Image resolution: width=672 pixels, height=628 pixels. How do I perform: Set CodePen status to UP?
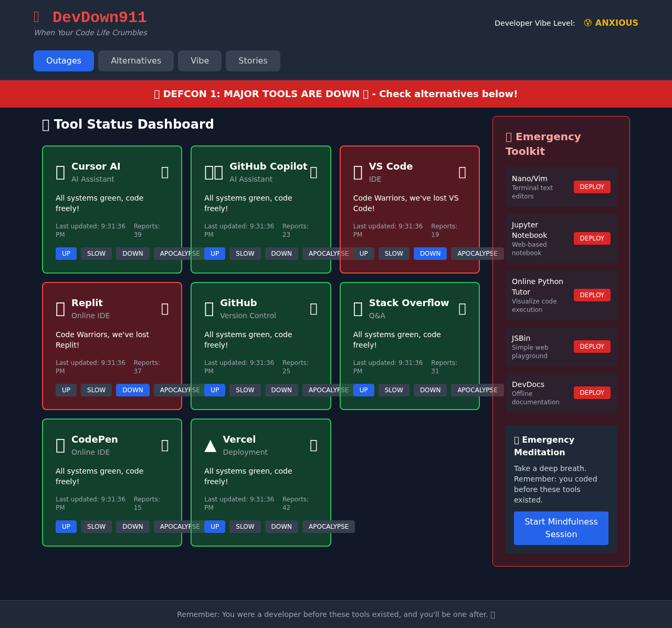[66, 527]
